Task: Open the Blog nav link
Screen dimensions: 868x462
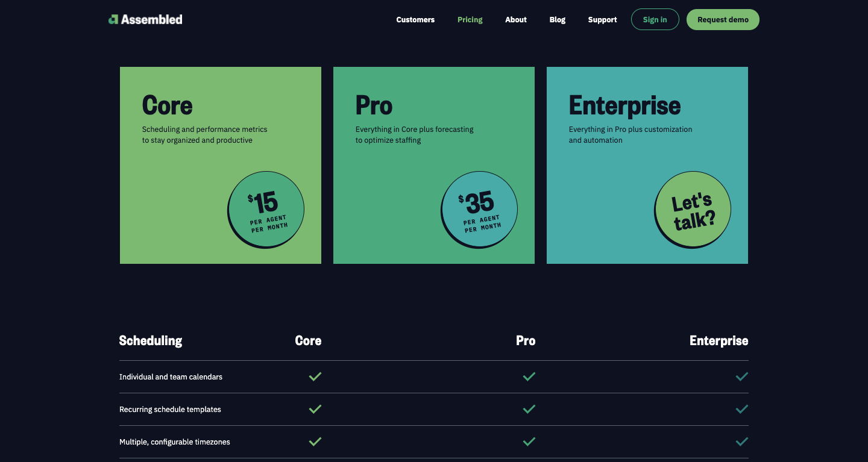Action: (x=558, y=20)
